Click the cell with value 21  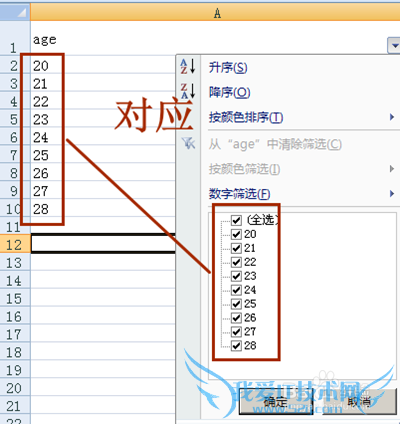(x=103, y=83)
